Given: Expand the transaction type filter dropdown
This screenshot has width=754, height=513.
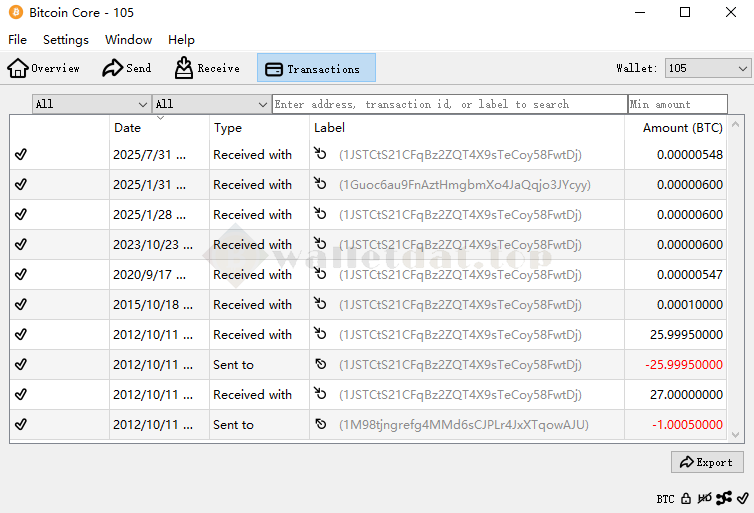Looking at the screenshot, I should click(x=211, y=104).
